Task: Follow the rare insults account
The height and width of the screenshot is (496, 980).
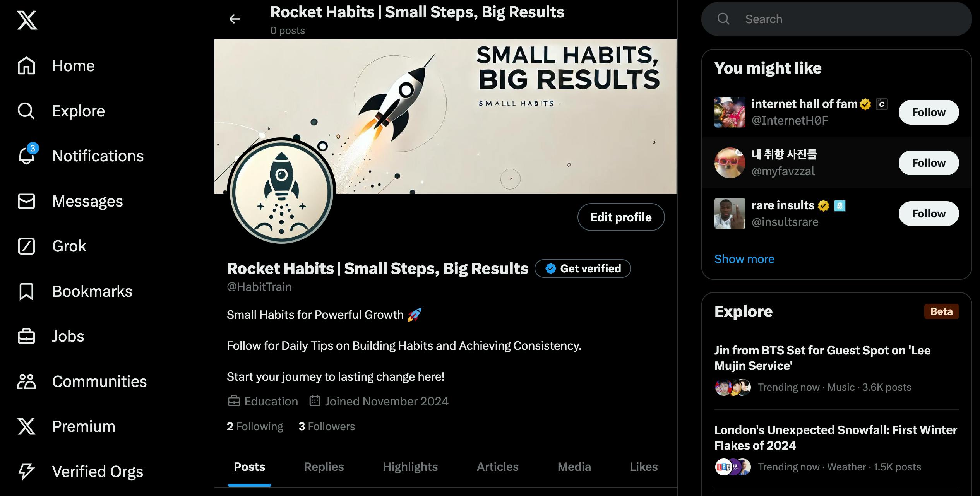Action: (929, 214)
